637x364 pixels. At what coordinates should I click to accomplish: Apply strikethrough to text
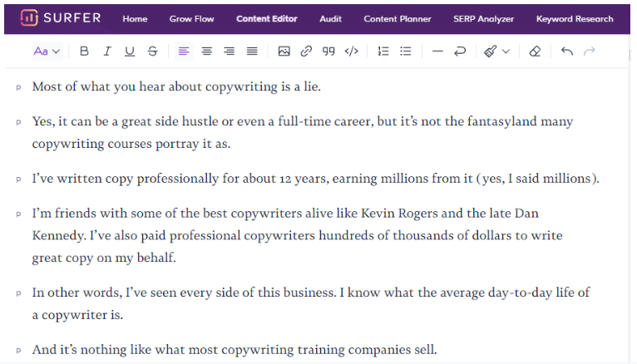[x=153, y=52]
